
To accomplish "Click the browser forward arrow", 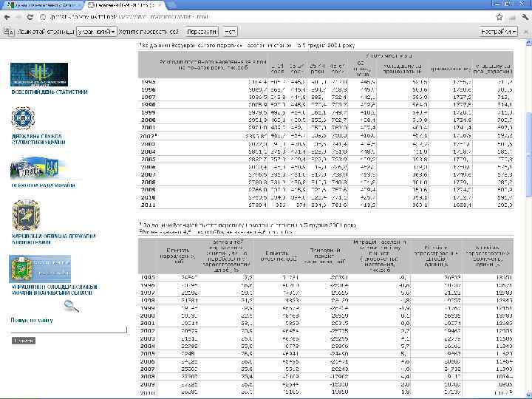I will [18, 17].
